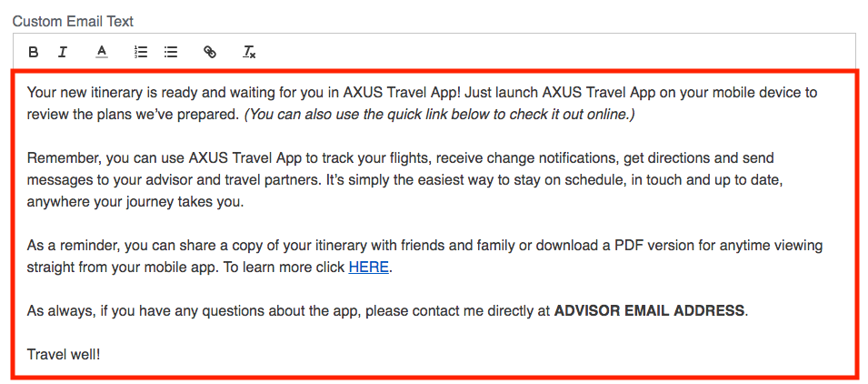Click the 'anywhere your journey takes you' line
The width and height of the screenshot is (868, 384).
coord(135,202)
